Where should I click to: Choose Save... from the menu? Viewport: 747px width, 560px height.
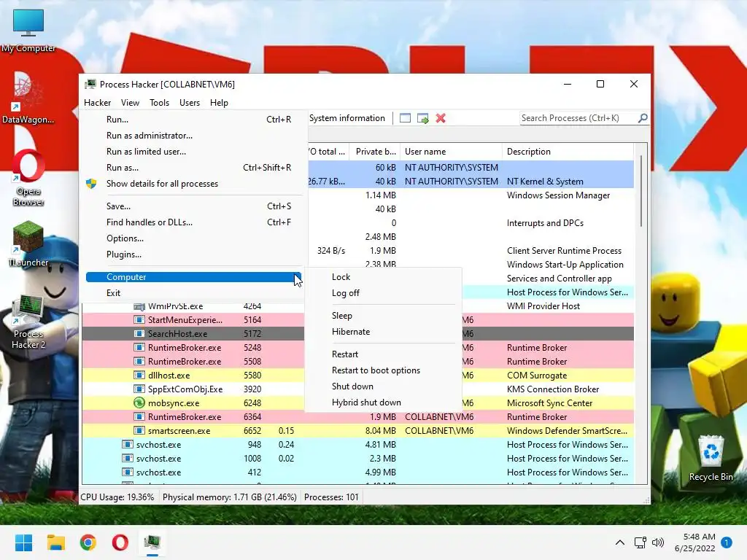click(x=193, y=206)
